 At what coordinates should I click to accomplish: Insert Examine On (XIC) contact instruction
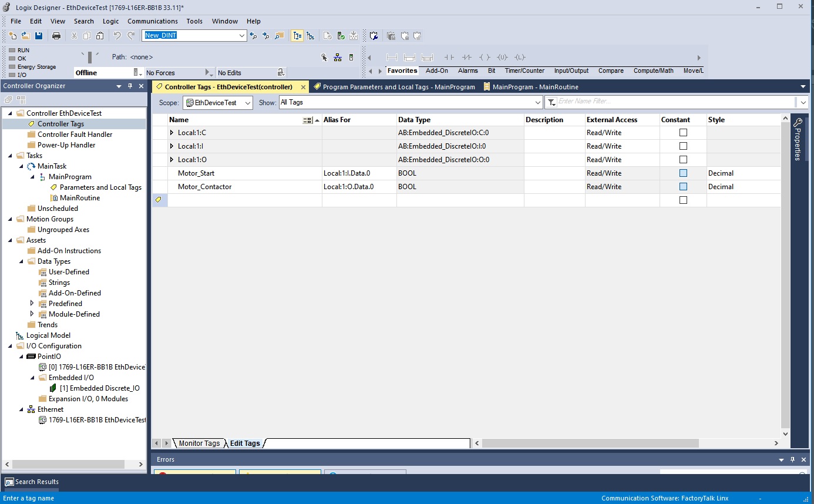point(449,57)
